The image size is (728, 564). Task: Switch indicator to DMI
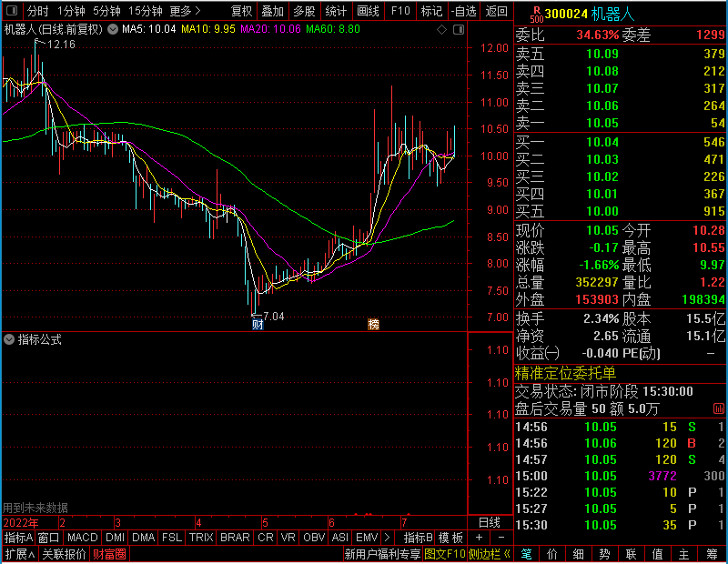click(x=115, y=538)
